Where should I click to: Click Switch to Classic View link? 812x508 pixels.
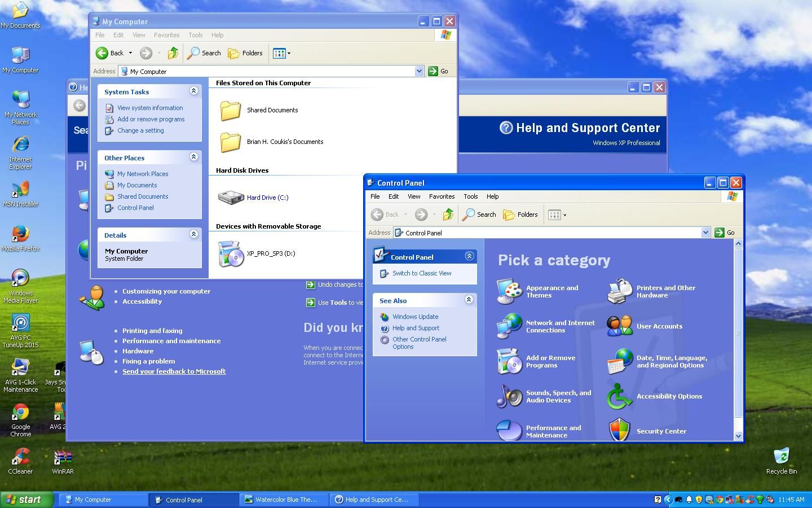click(422, 273)
